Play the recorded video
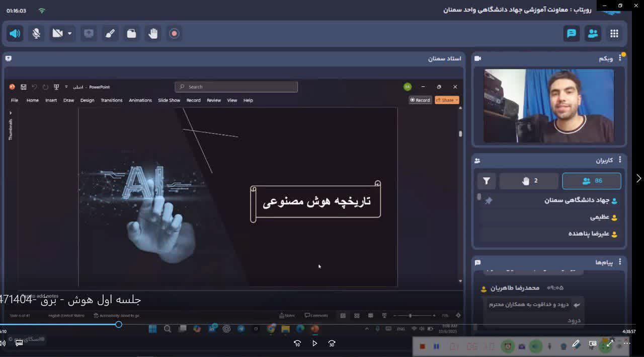 tap(314, 343)
